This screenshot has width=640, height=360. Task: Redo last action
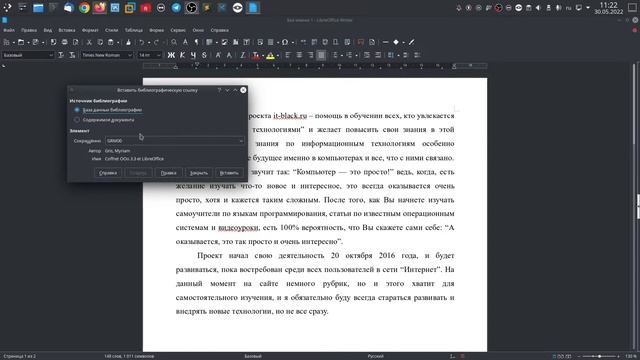click(156, 42)
